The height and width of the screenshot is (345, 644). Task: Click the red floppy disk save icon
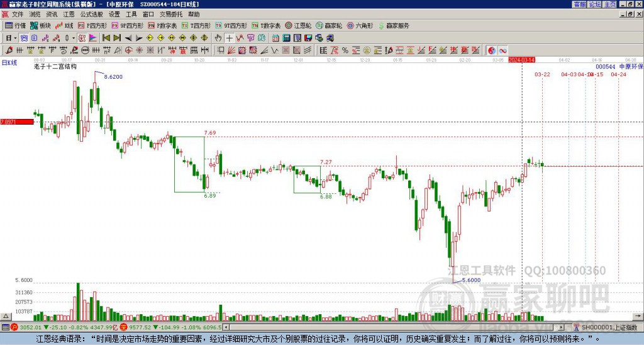click(x=308, y=38)
